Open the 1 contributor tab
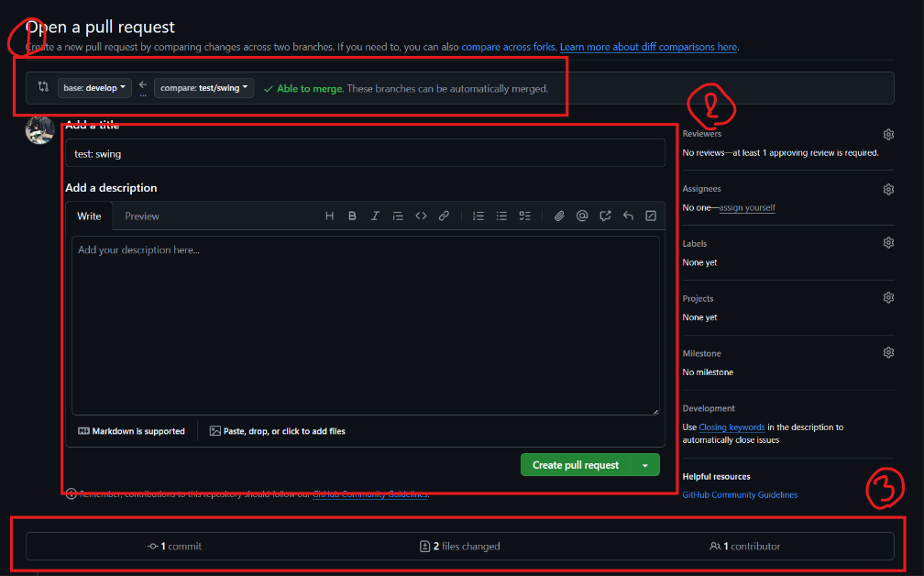Screen dimensions: 924x576 click(x=745, y=547)
